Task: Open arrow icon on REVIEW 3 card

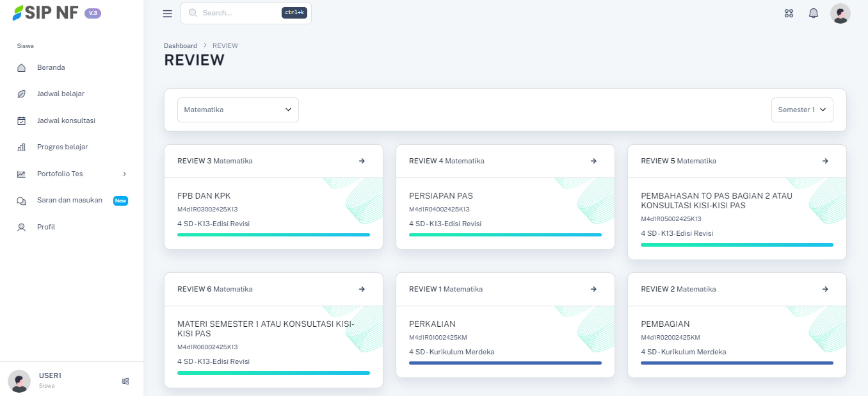Action: coord(362,161)
